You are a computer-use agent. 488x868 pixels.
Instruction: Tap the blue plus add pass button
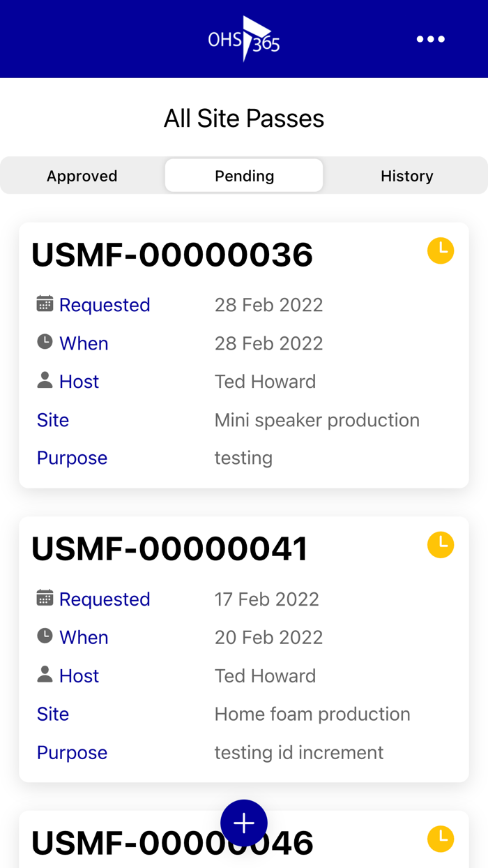[x=244, y=823]
